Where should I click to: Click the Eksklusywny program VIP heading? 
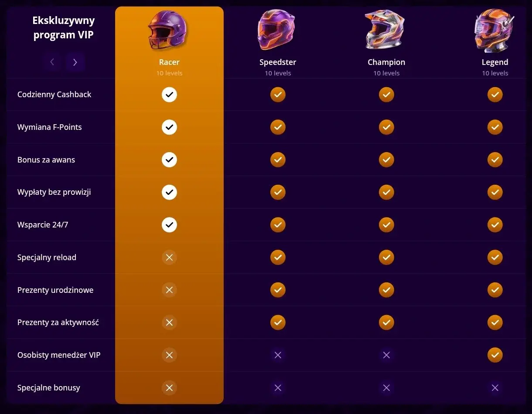(64, 27)
